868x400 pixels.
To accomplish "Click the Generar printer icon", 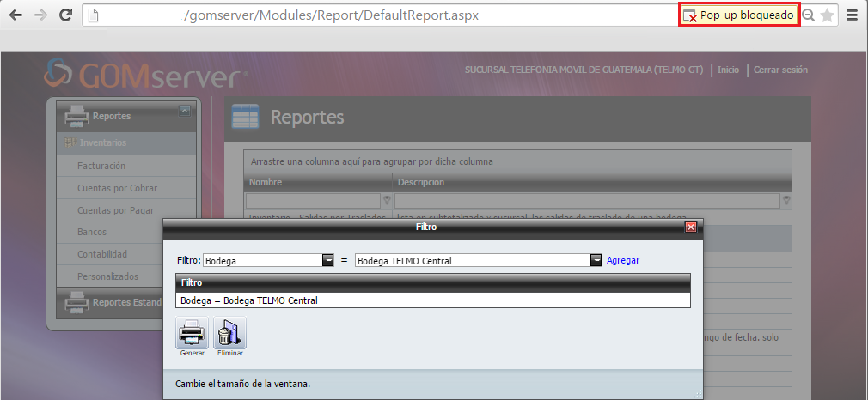I will [x=191, y=333].
